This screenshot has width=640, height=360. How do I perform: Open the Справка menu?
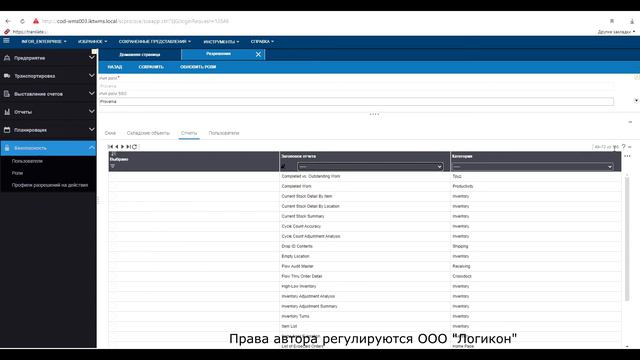point(262,42)
